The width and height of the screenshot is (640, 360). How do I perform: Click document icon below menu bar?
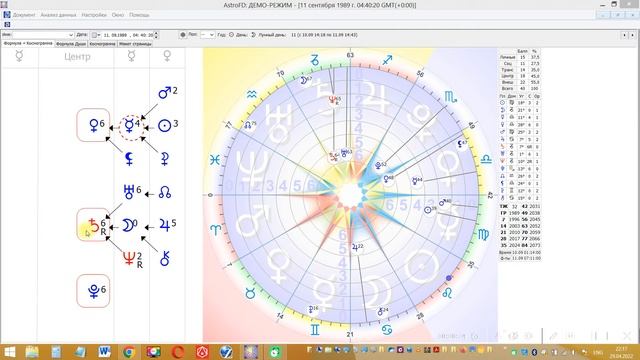click(x=7, y=24)
